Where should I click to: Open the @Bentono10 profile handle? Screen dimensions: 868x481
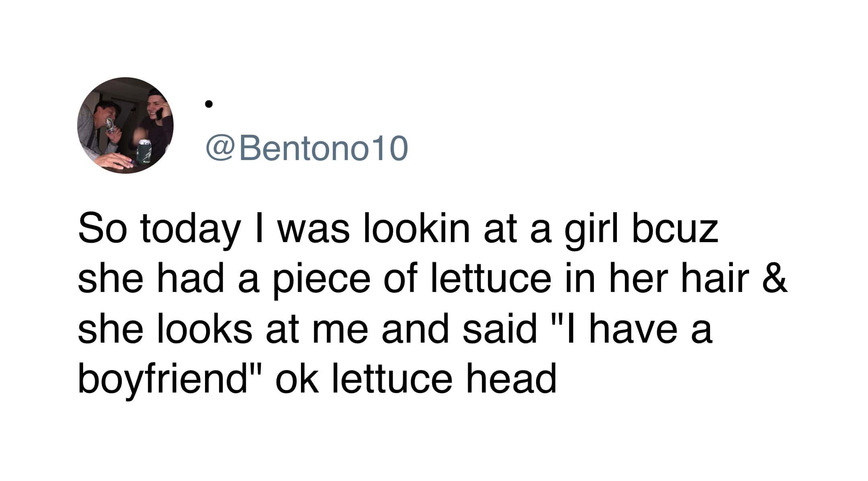tap(307, 148)
